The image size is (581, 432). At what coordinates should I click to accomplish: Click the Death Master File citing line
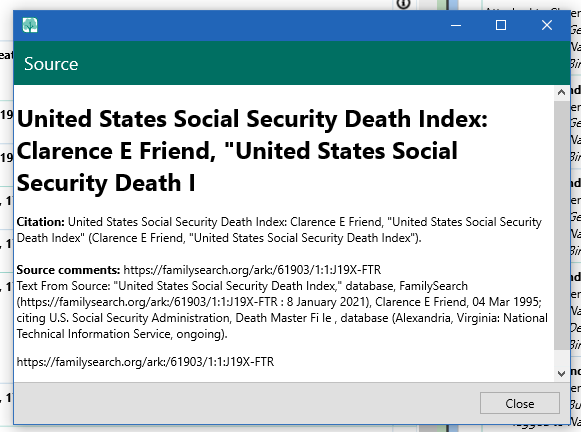[282, 318]
